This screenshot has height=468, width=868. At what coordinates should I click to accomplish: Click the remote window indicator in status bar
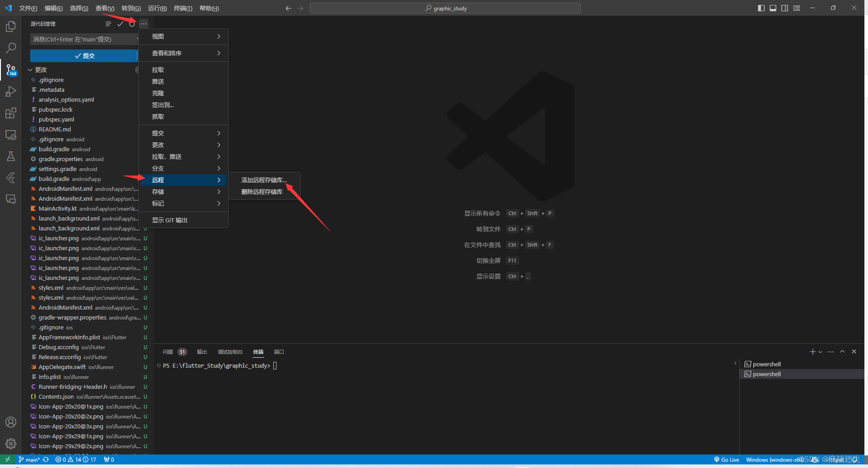click(7, 459)
